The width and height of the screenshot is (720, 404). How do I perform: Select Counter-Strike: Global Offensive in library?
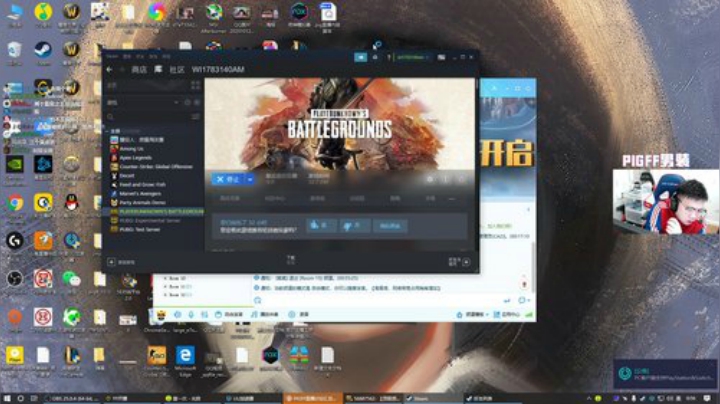156,166
